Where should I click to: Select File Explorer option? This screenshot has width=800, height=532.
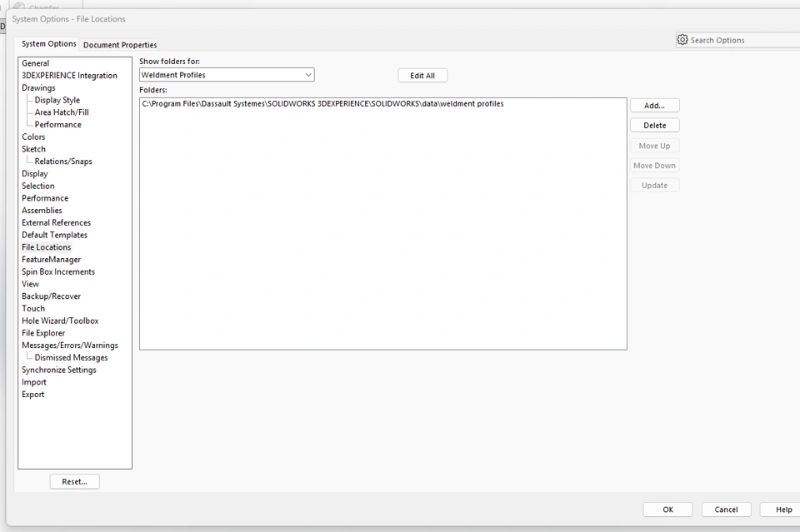point(43,333)
